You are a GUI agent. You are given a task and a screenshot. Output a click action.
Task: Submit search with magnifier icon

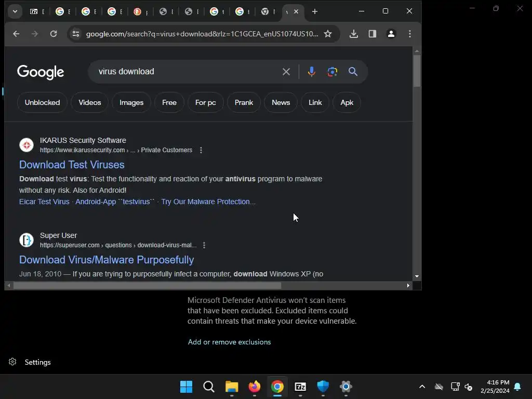(353, 72)
